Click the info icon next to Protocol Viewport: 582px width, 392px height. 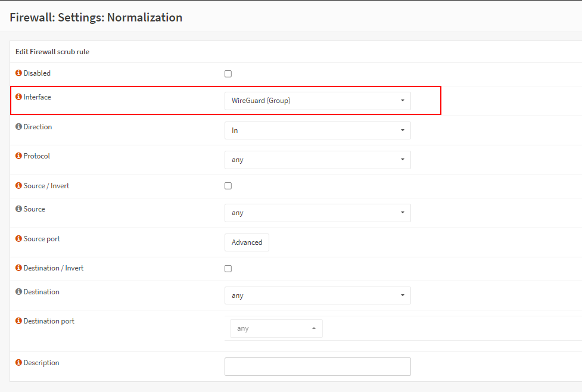[x=18, y=156]
